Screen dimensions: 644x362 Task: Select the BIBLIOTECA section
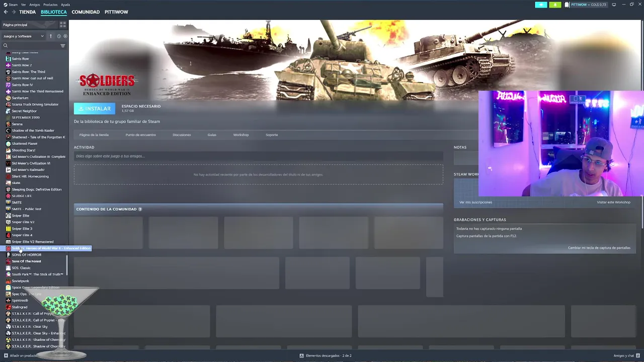[x=53, y=12]
